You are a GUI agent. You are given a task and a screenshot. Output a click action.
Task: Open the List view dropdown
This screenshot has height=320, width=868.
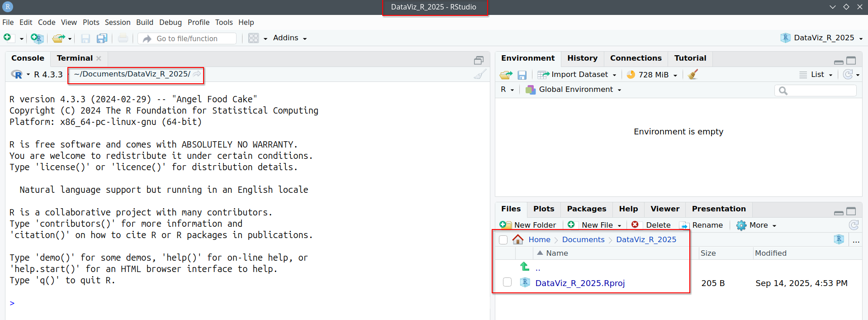click(816, 75)
